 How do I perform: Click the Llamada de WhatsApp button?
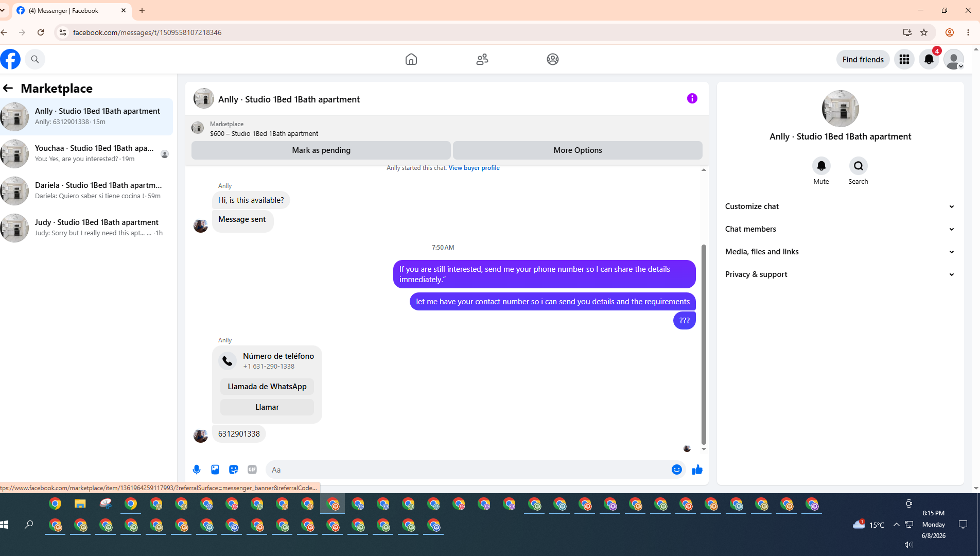point(267,387)
